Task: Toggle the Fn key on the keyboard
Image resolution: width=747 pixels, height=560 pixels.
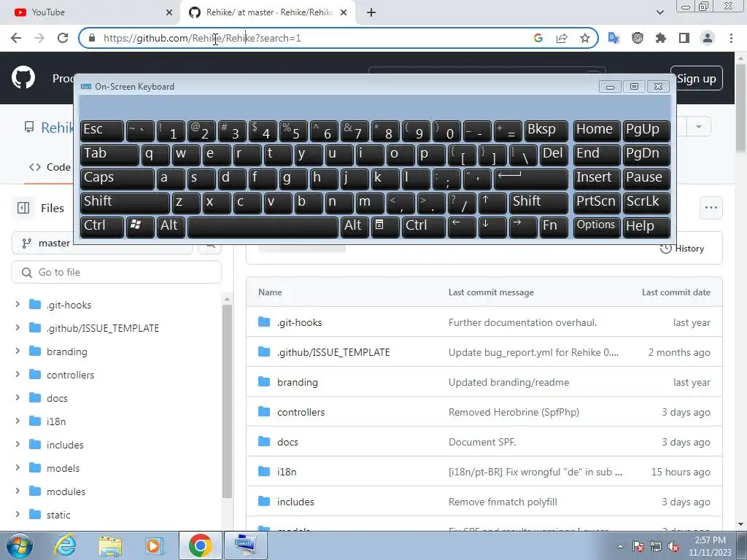Action: click(554, 226)
